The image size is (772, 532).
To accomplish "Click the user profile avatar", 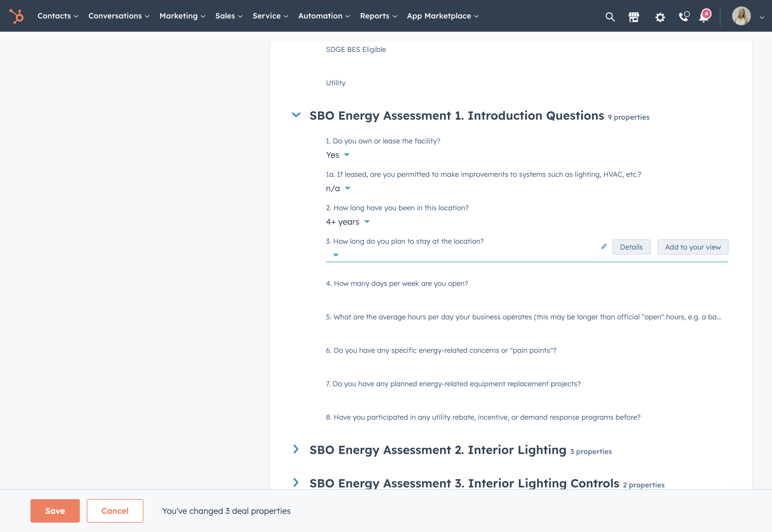I will click(x=741, y=16).
